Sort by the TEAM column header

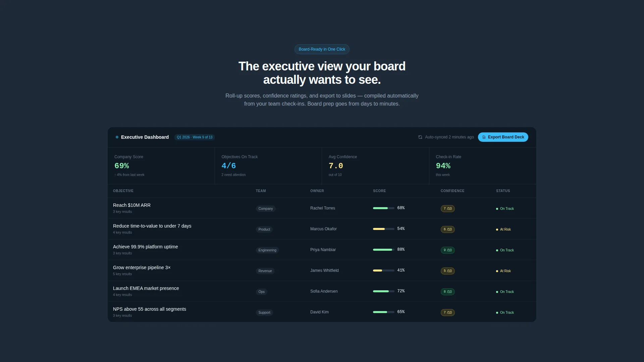(261, 191)
